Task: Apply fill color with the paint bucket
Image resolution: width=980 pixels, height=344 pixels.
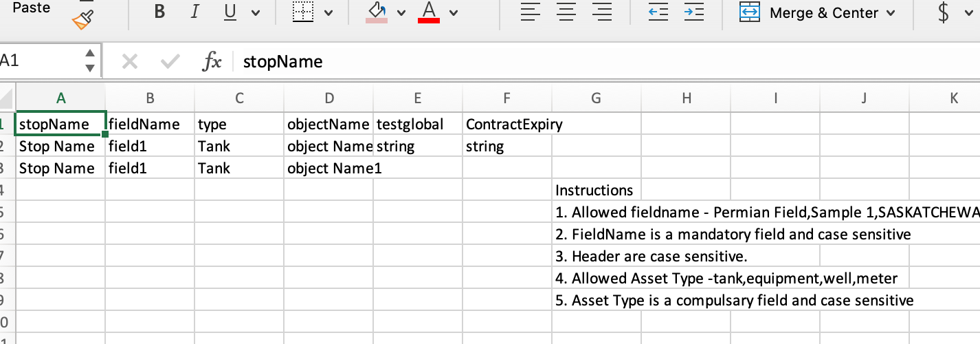Action: [x=377, y=12]
